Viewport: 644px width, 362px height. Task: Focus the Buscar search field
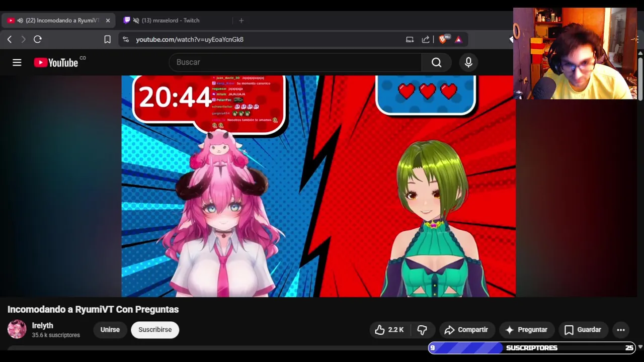pyautogui.click(x=295, y=62)
